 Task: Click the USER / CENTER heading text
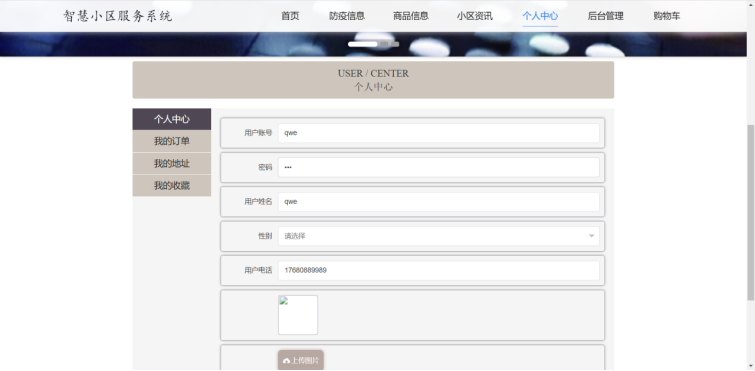pos(373,74)
